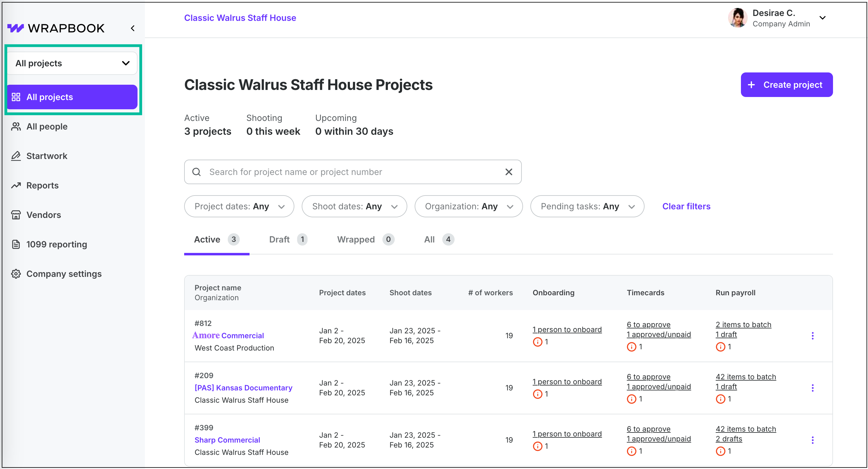Click the search magnifier icon
The height and width of the screenshot is (469, 868).
coord(196,172)
